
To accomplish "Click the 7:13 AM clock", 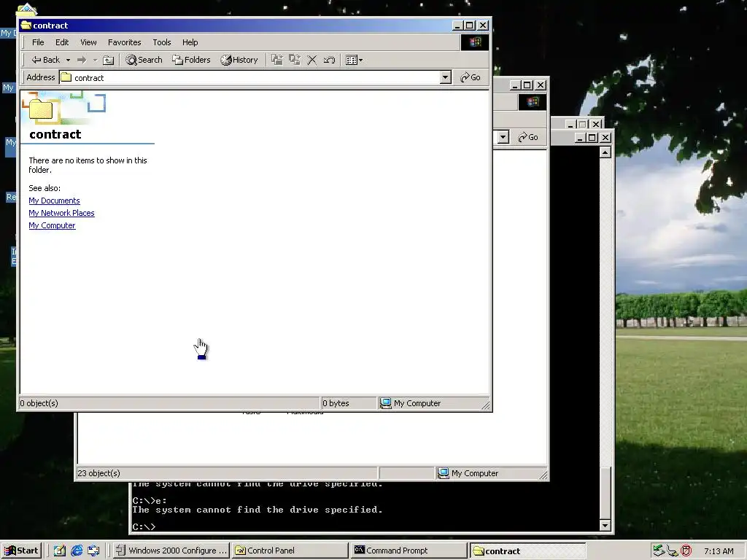I will [719, 551].
